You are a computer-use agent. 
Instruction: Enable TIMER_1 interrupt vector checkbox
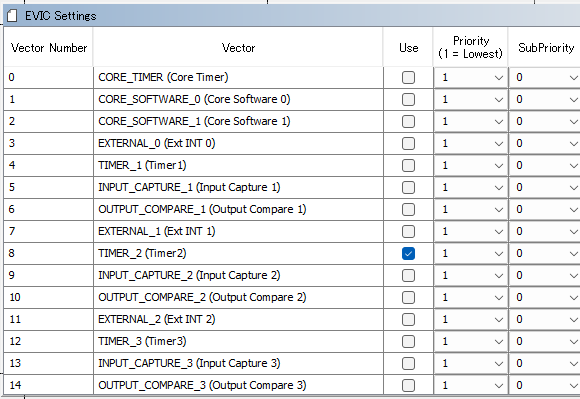point(408,165)
